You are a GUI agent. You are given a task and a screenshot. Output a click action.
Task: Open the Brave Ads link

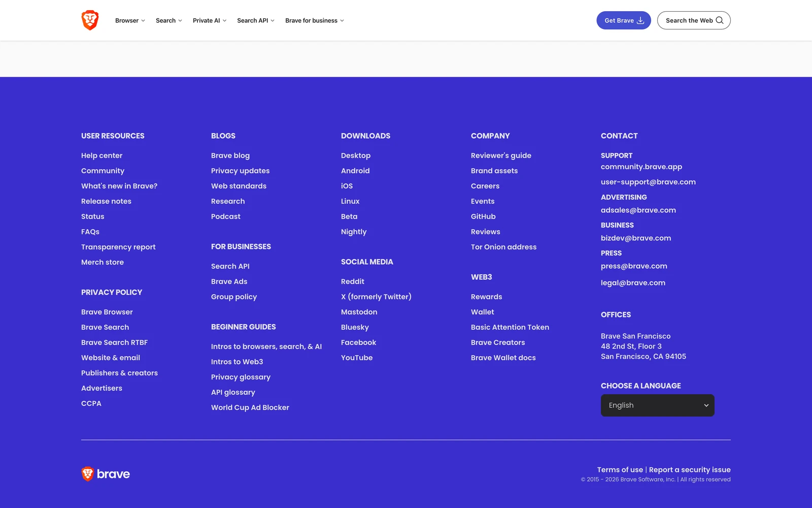point(229,281)
